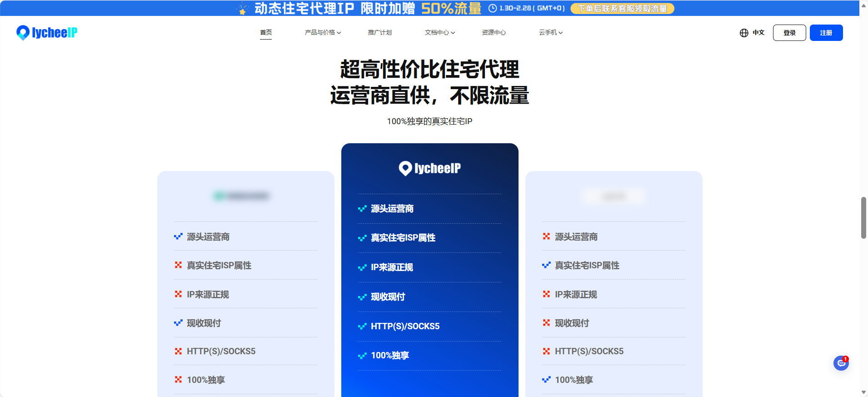This screenshot has width=868, height=397.
Task: Go to 首页 navigation tab
Action: pyautogui.click(x=266, y=33)
